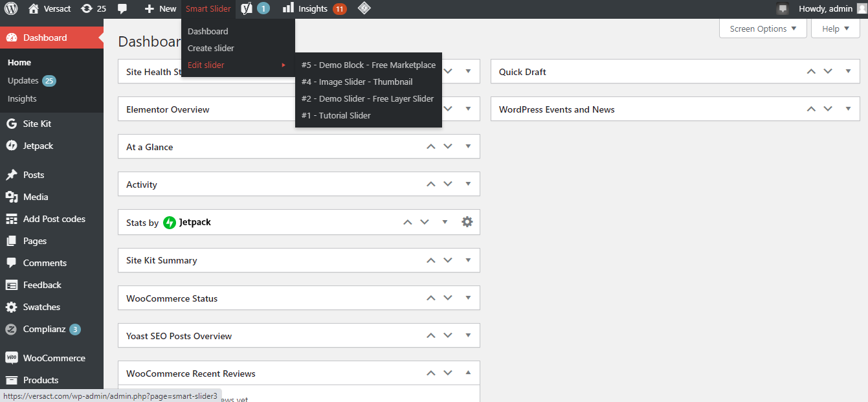Move WordPress Events and News panel down
Image resolution: width=868 pixels, height=402 pixels.
coord(828,109)
